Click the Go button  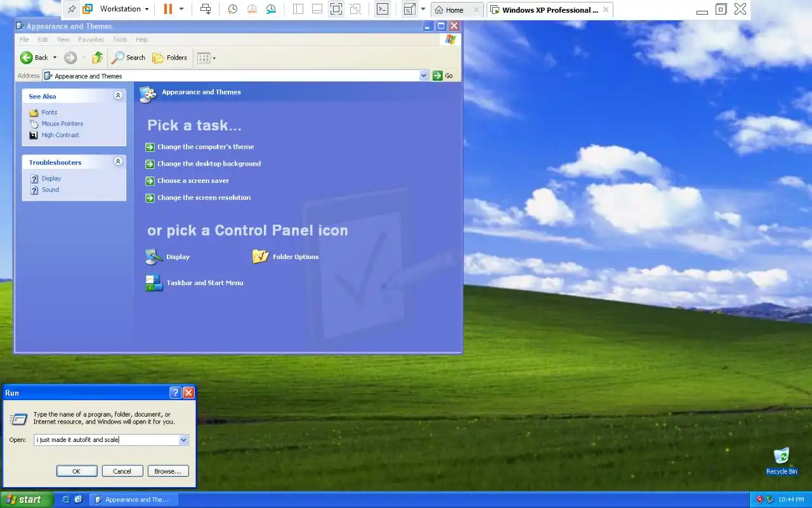[x=443, y=76]
